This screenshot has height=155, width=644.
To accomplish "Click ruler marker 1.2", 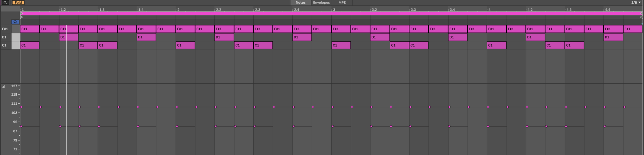I will click(63, 10).
